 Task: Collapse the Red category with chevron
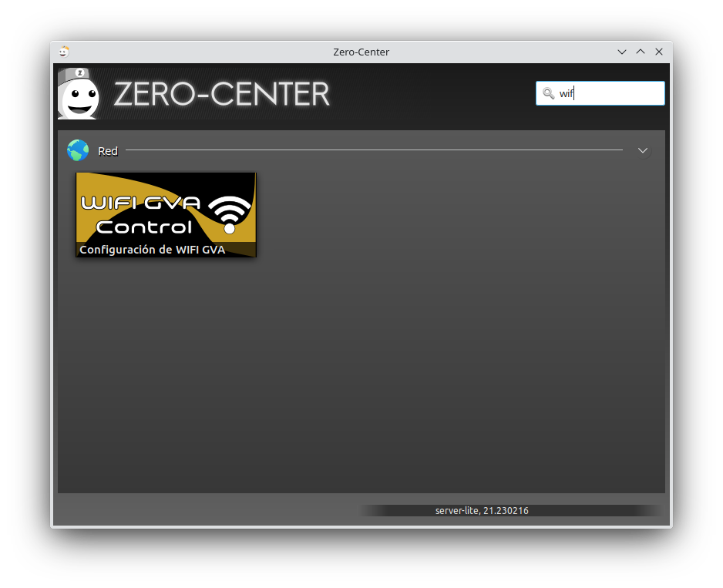[x=643, y=150]
